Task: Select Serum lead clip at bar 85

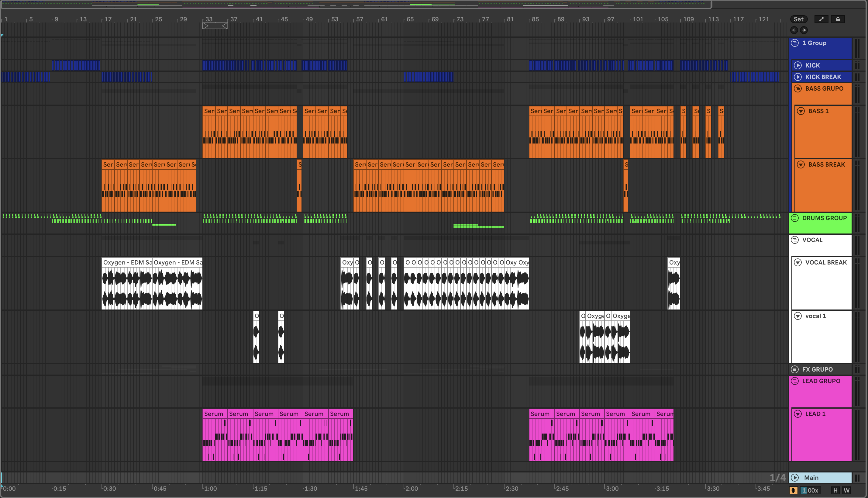Action: [542, 435]
